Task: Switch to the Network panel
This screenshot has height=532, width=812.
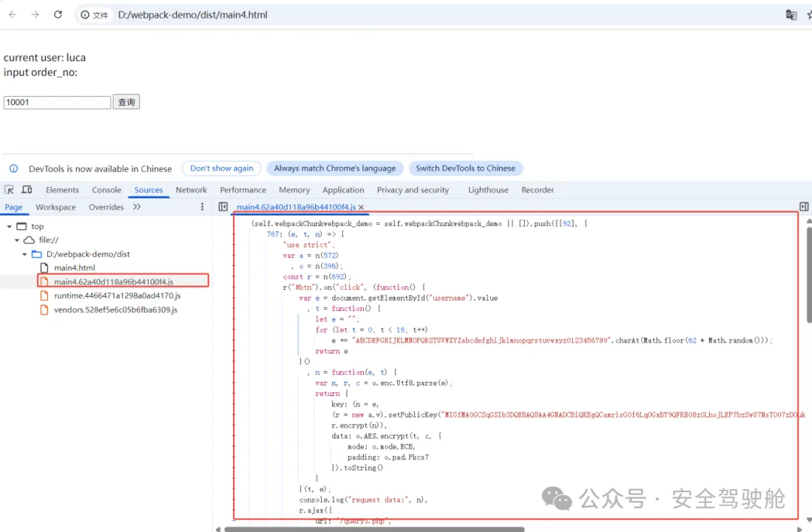Action: coord(191,189)
